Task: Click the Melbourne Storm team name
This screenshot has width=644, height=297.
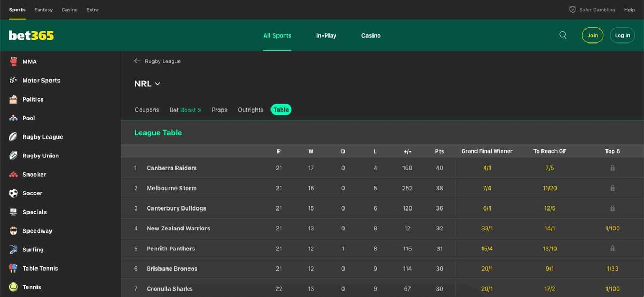Action: pos(172,188)
